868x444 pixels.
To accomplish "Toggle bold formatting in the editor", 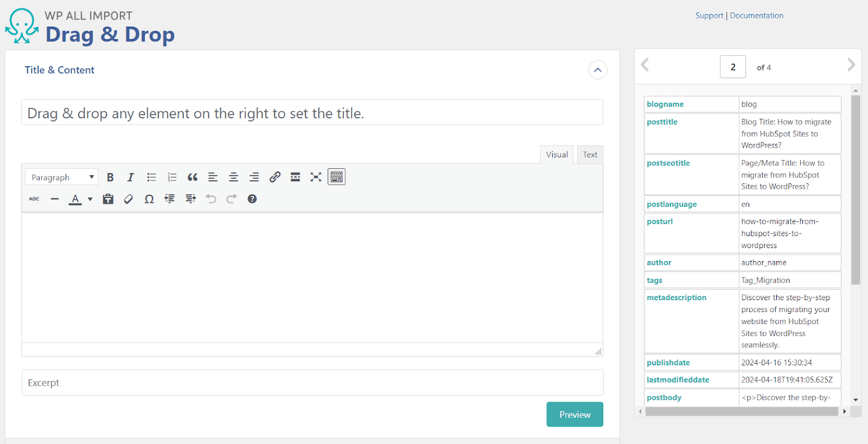I will click(x=110, y=177).
